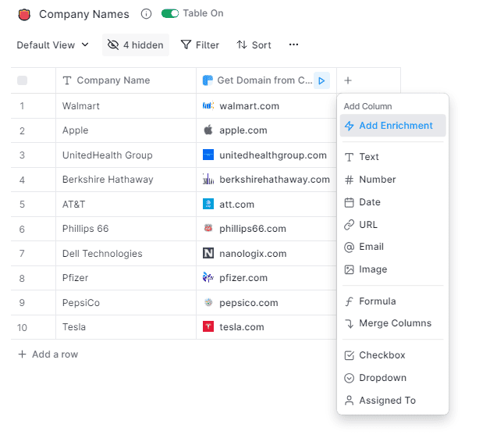
Task: Click the plus add-column header button
Action: (x=348, y=80)
